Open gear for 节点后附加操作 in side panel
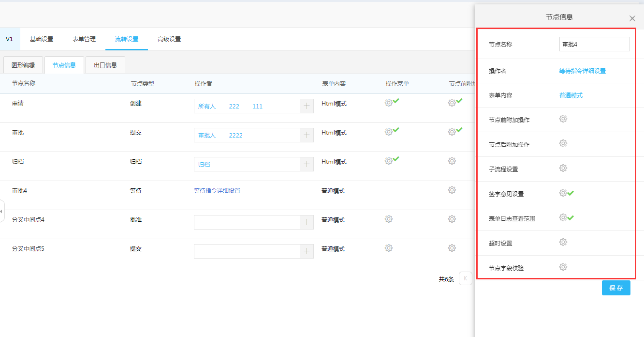The image size is (644, 337). point(563,144)
